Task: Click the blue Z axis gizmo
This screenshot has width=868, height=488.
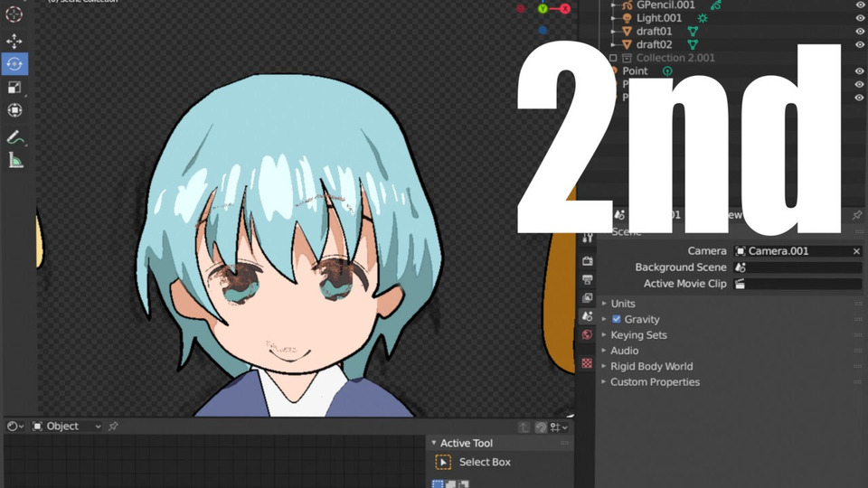Action: pos(543,30)
